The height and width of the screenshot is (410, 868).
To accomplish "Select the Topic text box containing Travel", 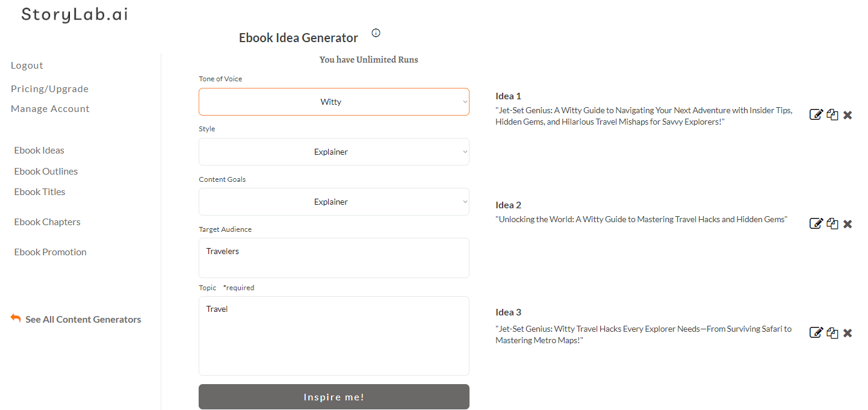I will tap(334, 335).
